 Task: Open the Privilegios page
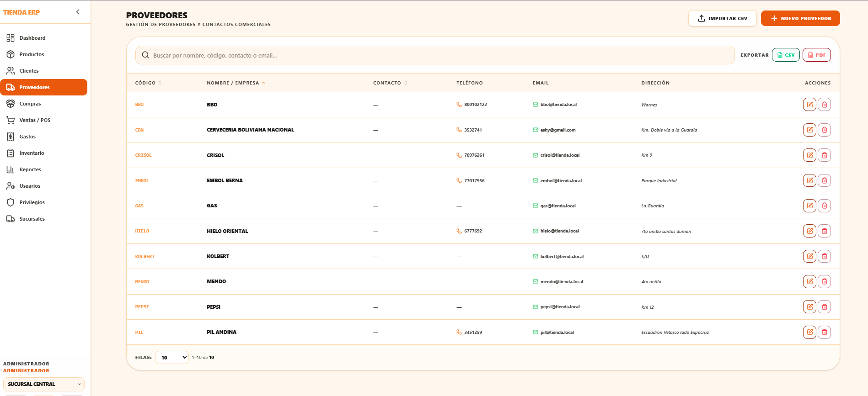(x=44, y=202)
